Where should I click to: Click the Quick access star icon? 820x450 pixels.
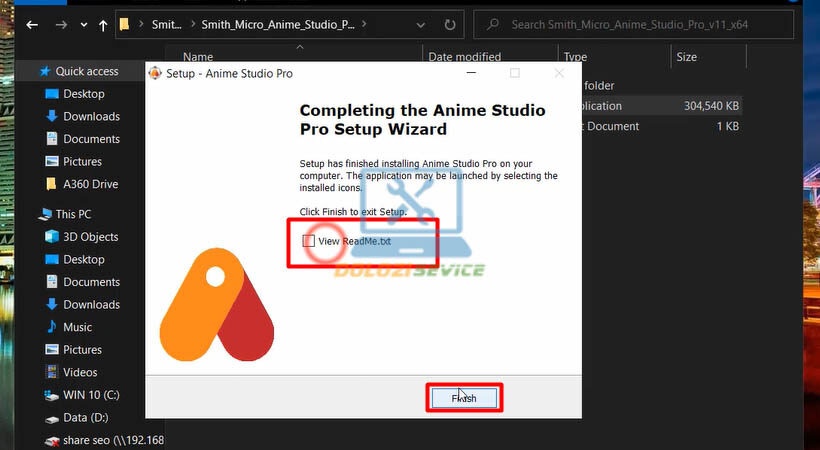click(x=45, y=71)
